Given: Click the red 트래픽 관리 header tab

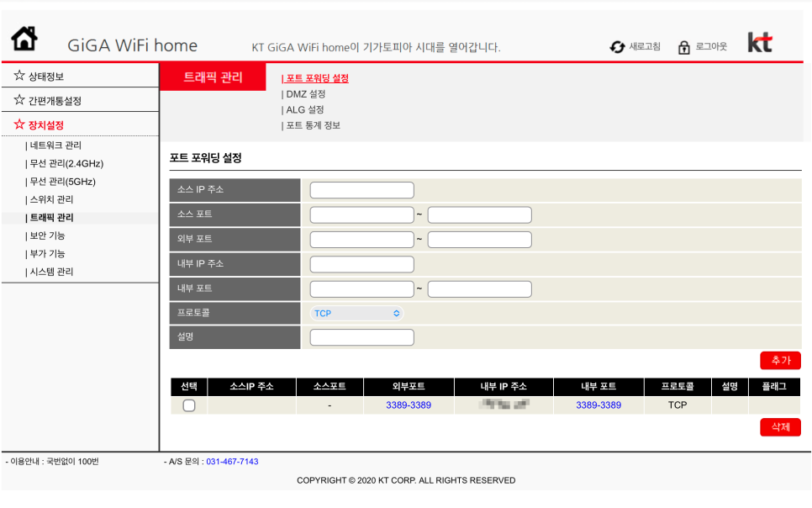Looking at the screenshot, I should click(213, 77).
